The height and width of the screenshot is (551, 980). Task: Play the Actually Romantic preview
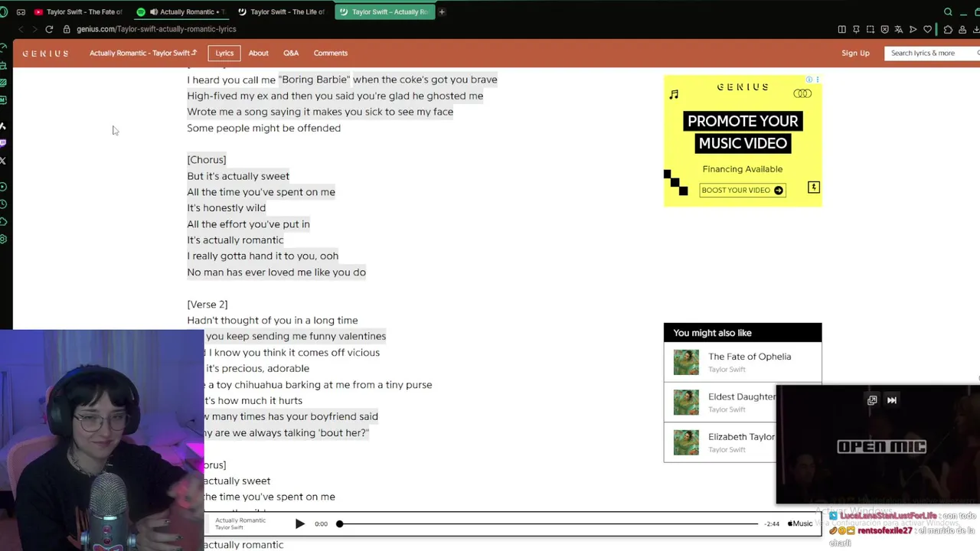[299, 524]
